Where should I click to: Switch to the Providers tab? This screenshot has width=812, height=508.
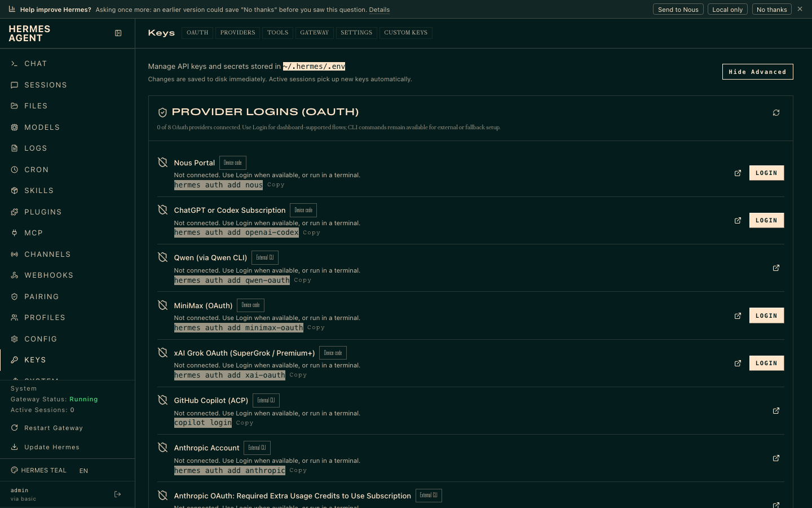(237, 33)
